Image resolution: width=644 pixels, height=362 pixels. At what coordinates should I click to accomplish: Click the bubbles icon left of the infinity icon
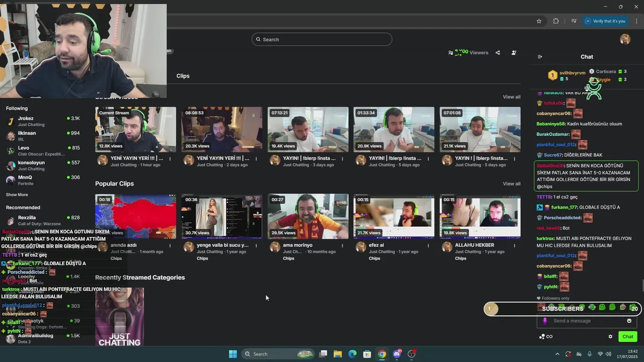pyautogui.click(x=541, y=337)
